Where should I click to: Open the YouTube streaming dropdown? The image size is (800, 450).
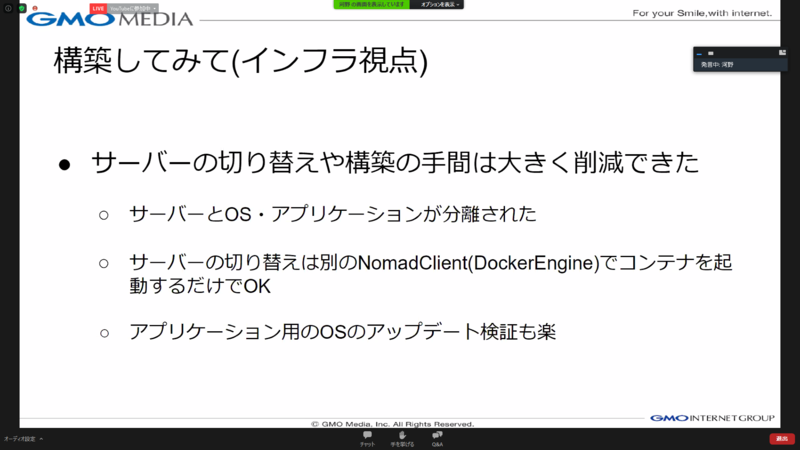pyautogui.click(x=133, y=9)
